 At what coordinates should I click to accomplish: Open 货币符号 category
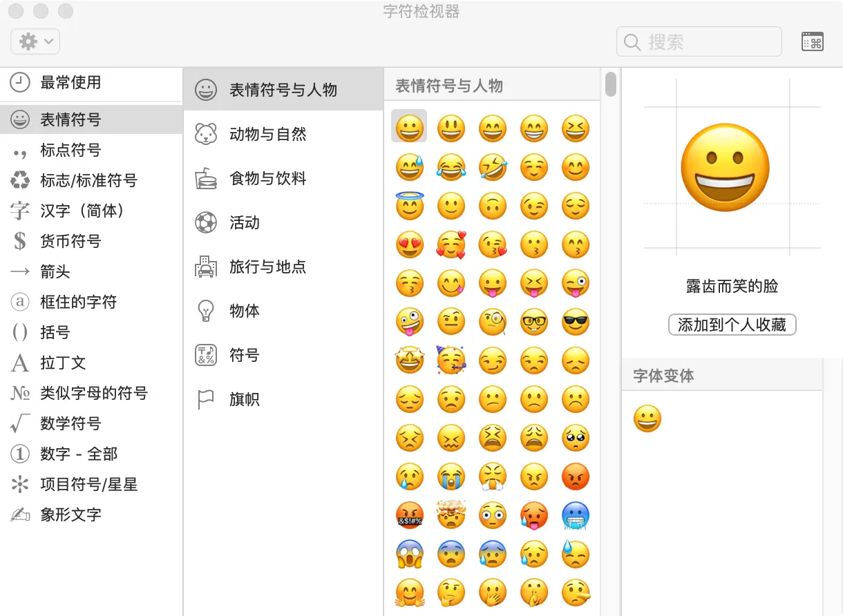click(x=91, y=241)
